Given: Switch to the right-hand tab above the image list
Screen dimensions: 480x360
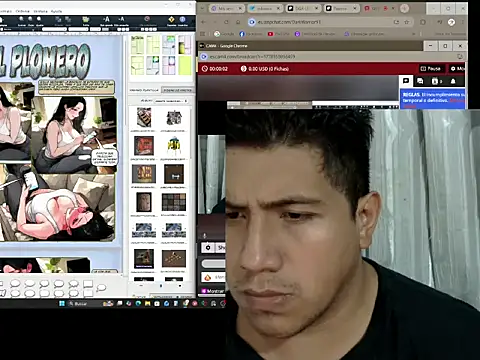Looking at the screenshot, I should point(177,90).
